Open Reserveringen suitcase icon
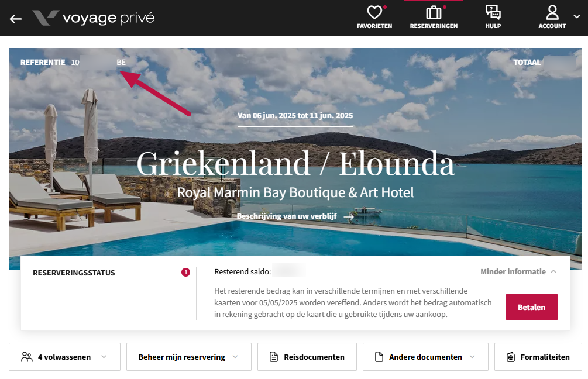The image size is (588, 379). [434, 12]
